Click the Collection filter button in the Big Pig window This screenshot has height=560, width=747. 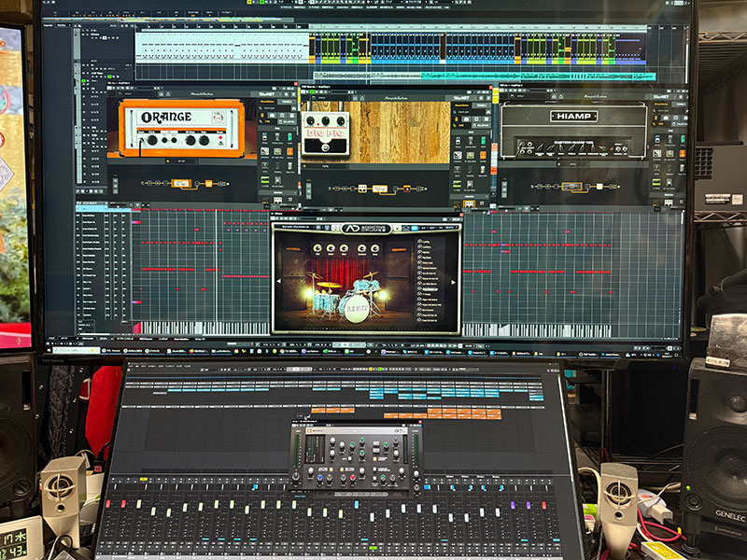click(x=482, y=125)
